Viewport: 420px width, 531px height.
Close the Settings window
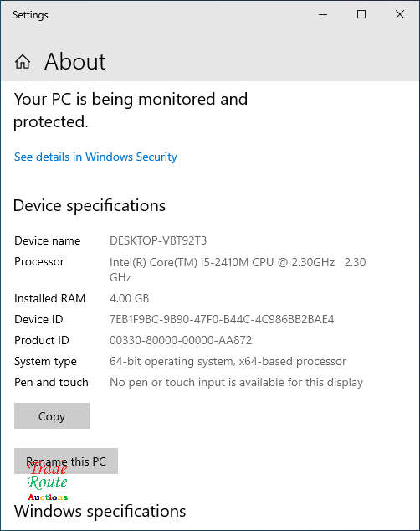400,14
